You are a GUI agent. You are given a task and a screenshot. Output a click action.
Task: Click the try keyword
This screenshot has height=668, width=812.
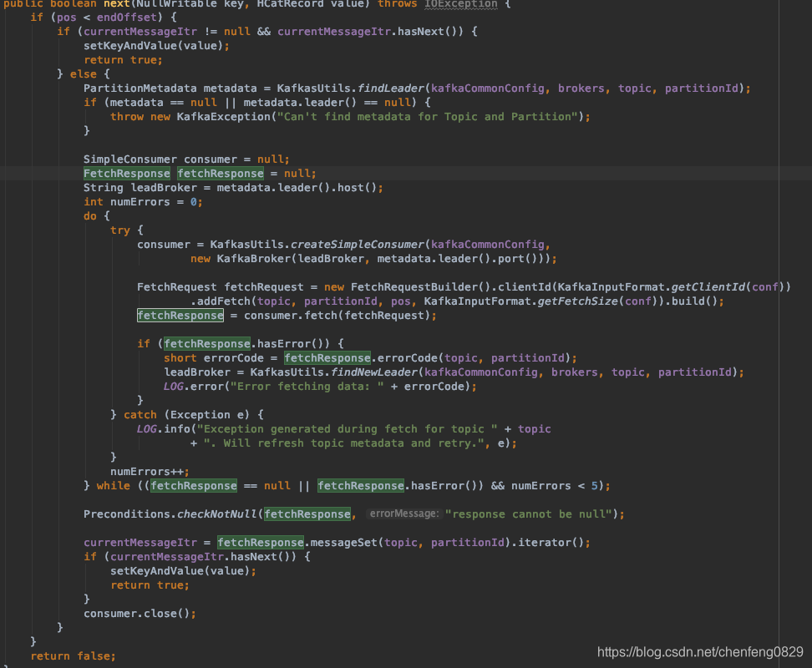pos(120,230)
